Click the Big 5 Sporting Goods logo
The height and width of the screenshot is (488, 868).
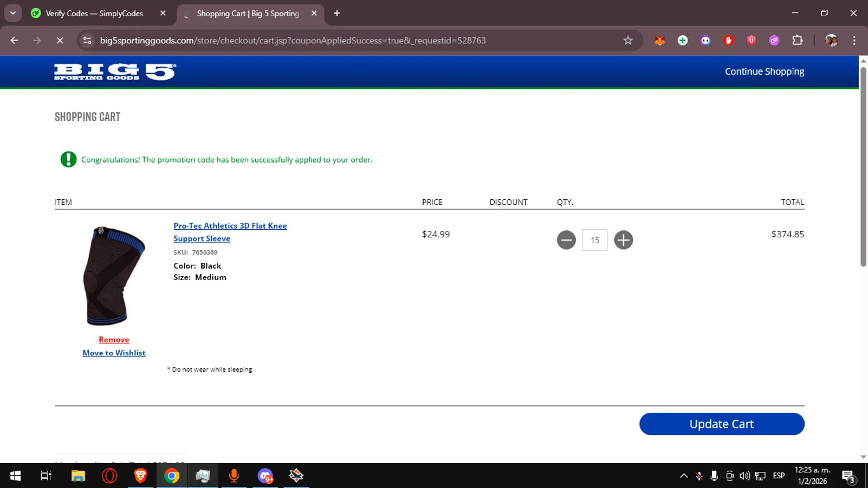[x=115, y=72]
